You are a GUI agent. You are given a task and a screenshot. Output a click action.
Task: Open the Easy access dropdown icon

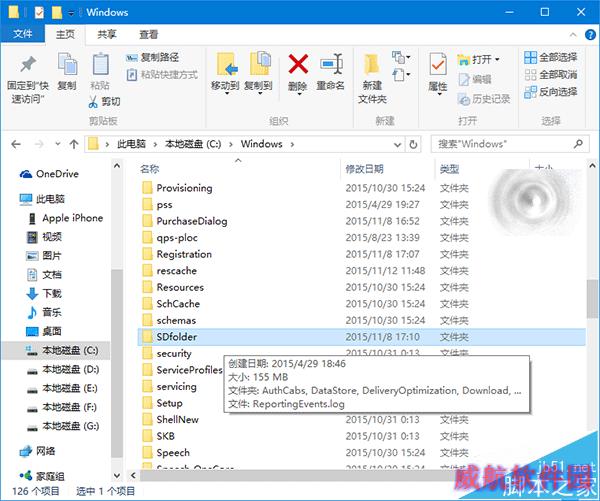(401, 74)
